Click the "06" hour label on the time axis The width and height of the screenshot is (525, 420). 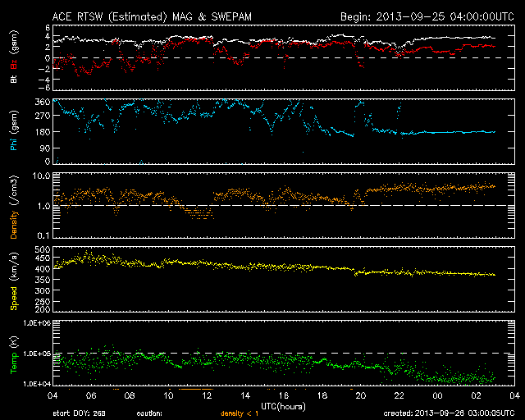pos(91,396)
